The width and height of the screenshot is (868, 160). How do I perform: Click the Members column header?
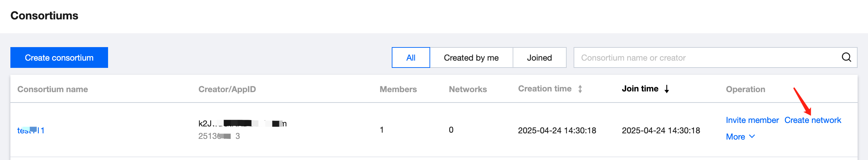[398, 89]
